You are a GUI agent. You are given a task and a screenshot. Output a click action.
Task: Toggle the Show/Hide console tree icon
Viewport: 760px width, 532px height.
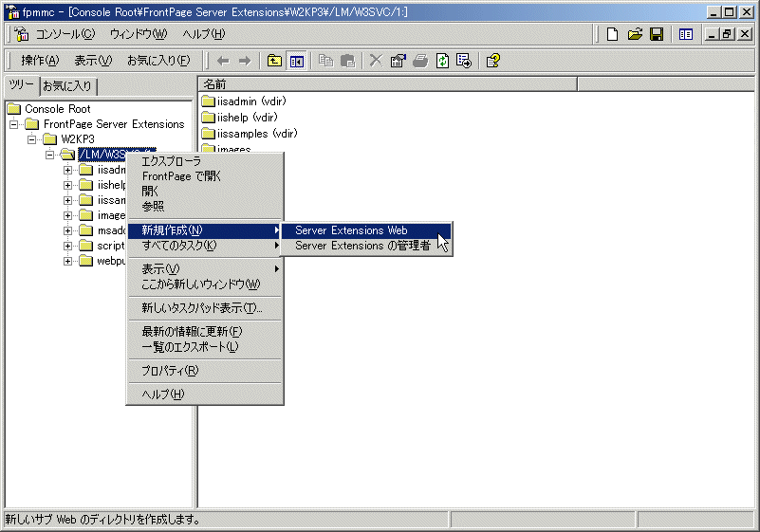point(297,61)
